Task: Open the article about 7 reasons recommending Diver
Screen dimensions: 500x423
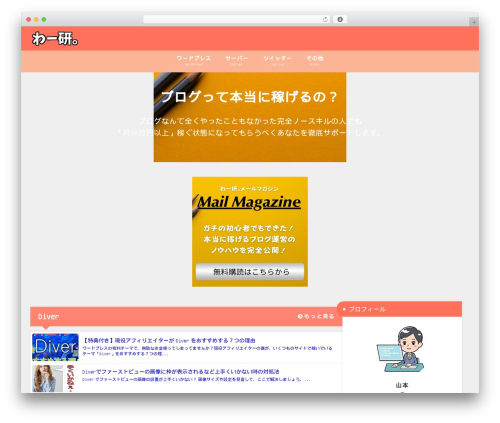Action: coord(169,340)
